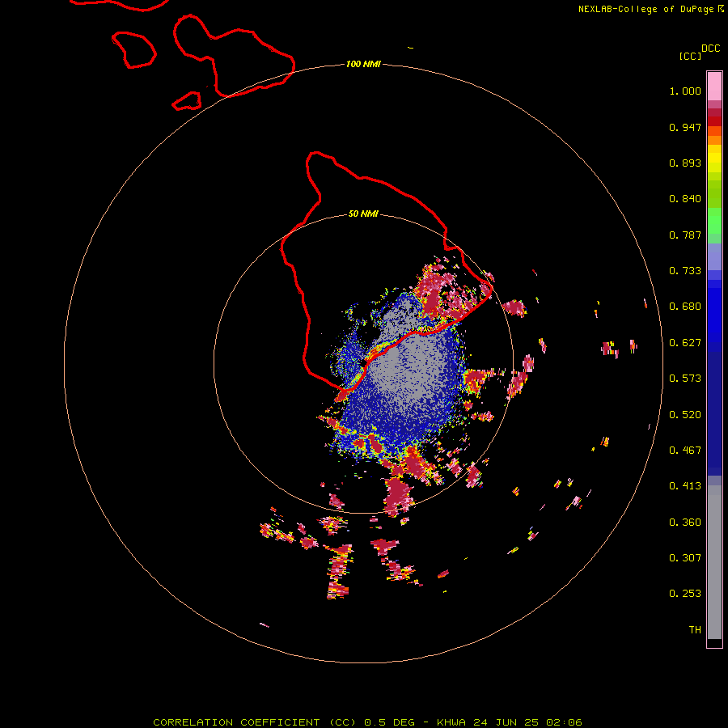Select the 0.307 legend value
This screenshot has height=728, width=728.
coord(685,558)
